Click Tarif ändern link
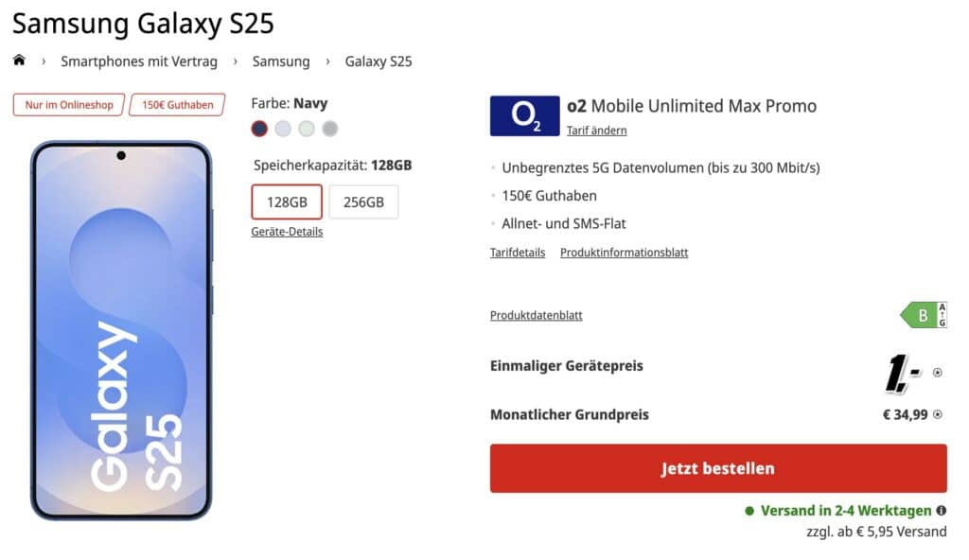 [x=596, y=131]
